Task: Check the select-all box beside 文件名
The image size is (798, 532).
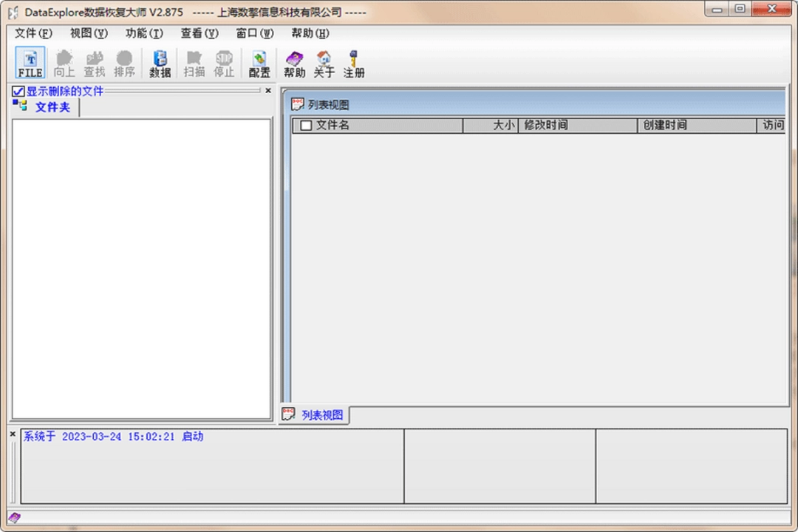Action: (x=306, y=126)
